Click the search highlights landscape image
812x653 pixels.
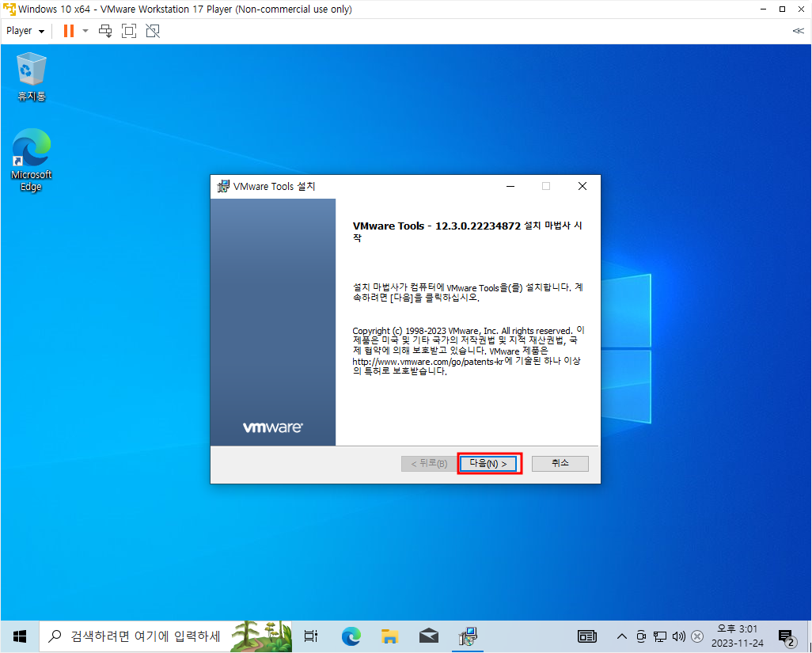[261, 636]
